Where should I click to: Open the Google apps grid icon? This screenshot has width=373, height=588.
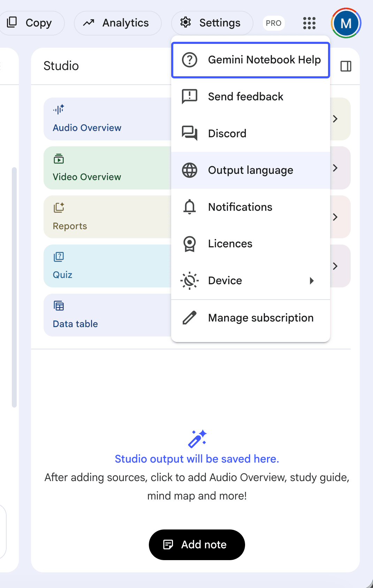click(x=309, y=23)
